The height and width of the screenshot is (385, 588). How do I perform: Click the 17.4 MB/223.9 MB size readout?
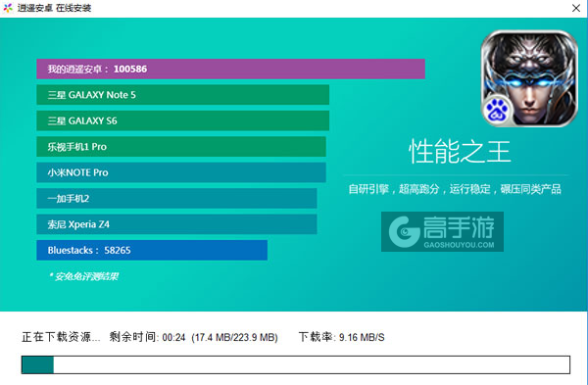pos(235,337)
